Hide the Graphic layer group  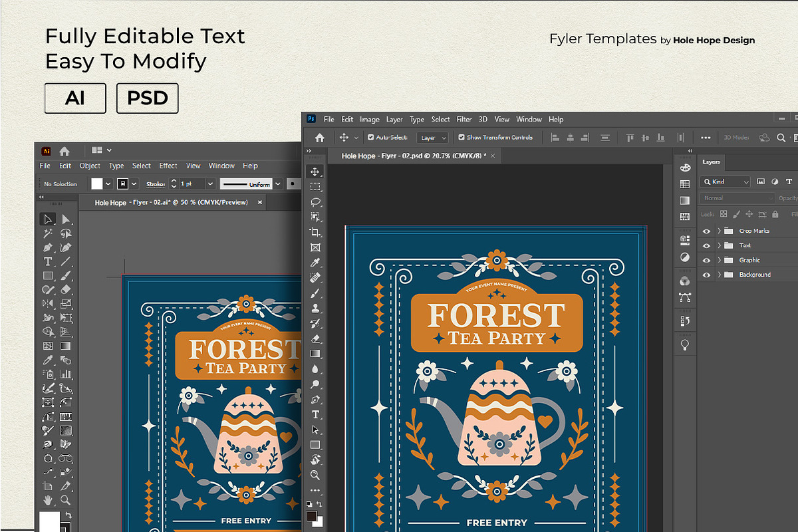pos(706,260)
